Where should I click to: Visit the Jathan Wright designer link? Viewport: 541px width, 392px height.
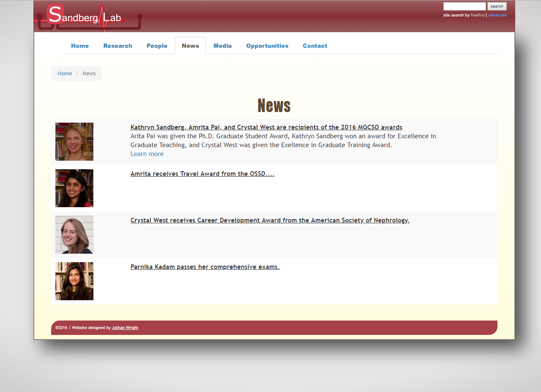pos(125,328)
